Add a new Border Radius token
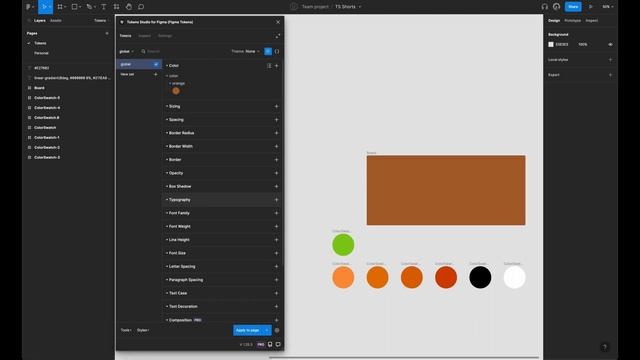Viewport: 640px width, 360px height. pos(276,133)
